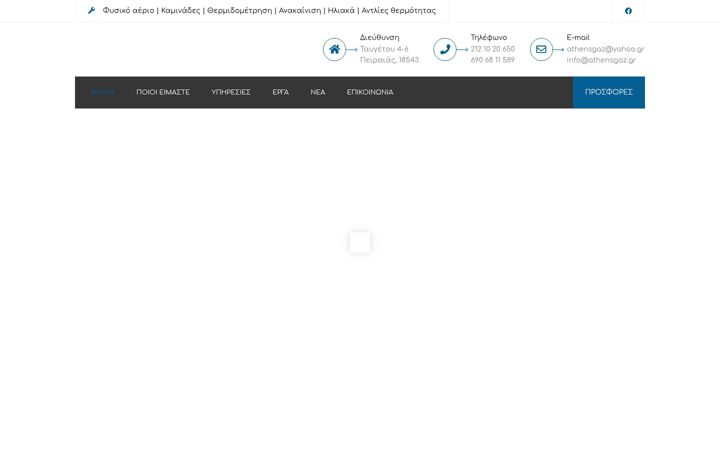Open the ΕΡΓΑ menu item

tap(281, 92)
